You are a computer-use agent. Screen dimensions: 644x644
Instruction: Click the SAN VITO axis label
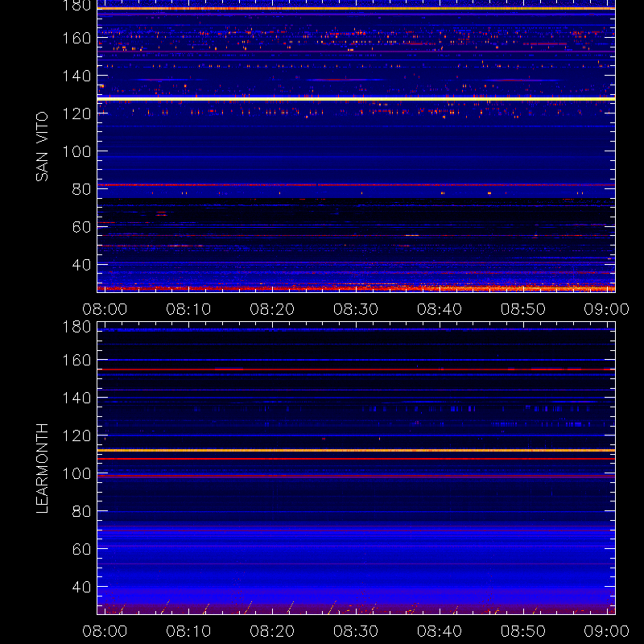[42, 147]
